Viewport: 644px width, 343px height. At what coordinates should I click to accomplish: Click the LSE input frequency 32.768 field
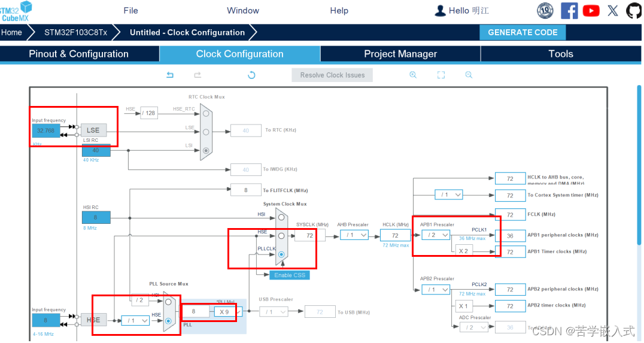coord(46,130)
